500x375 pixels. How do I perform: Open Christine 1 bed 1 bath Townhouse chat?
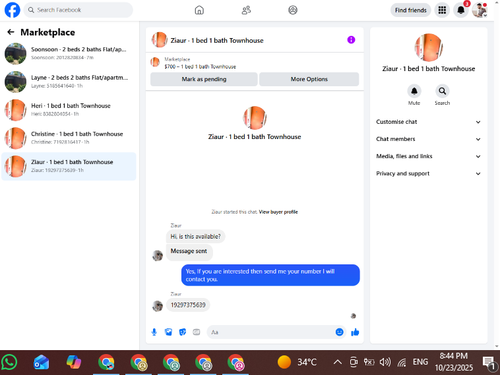pos(69,138)
